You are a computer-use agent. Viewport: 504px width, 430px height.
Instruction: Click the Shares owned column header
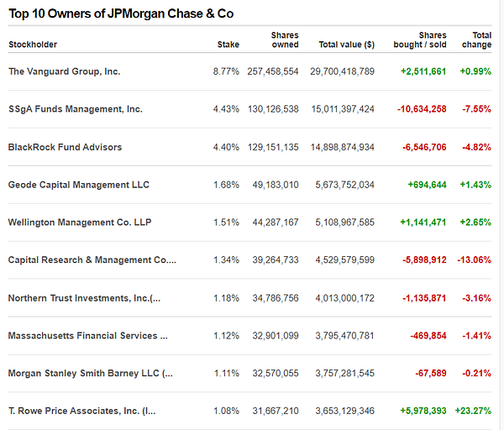pos(285,39)
